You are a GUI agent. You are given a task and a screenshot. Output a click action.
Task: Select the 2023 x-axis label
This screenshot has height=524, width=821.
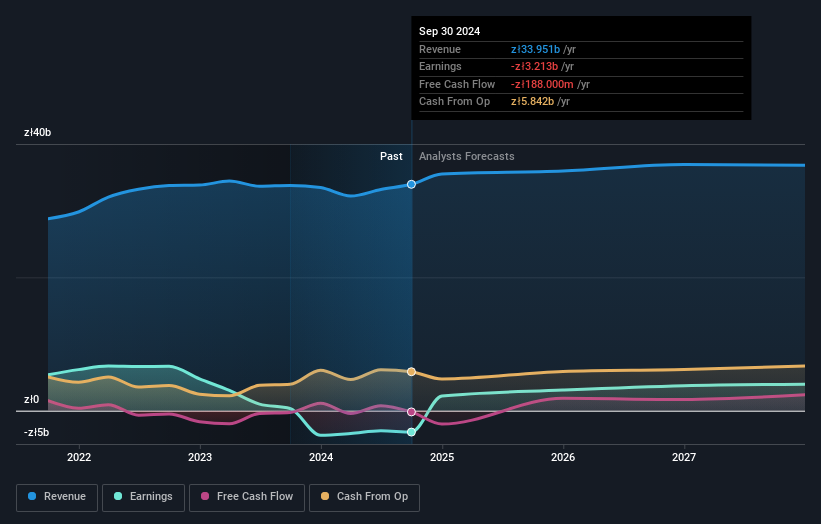200,458
